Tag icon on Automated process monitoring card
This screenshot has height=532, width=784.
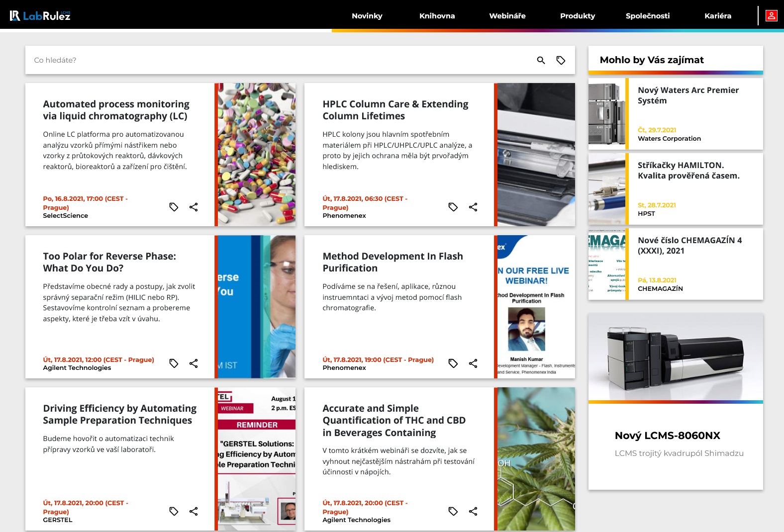coord(174,207)
